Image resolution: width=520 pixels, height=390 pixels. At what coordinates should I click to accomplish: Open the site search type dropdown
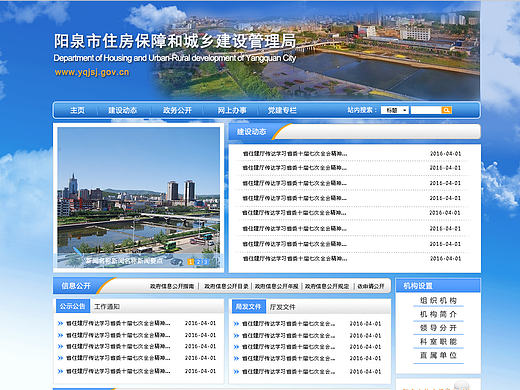pyautogui.click(x=395, y=110)
